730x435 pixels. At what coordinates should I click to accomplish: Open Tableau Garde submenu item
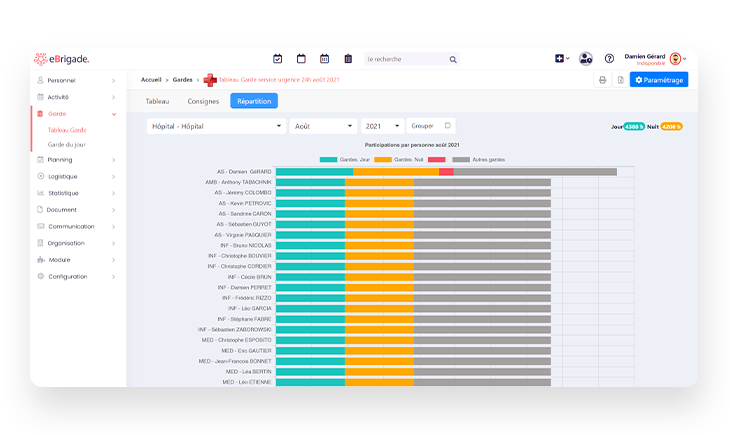(67, 130)
